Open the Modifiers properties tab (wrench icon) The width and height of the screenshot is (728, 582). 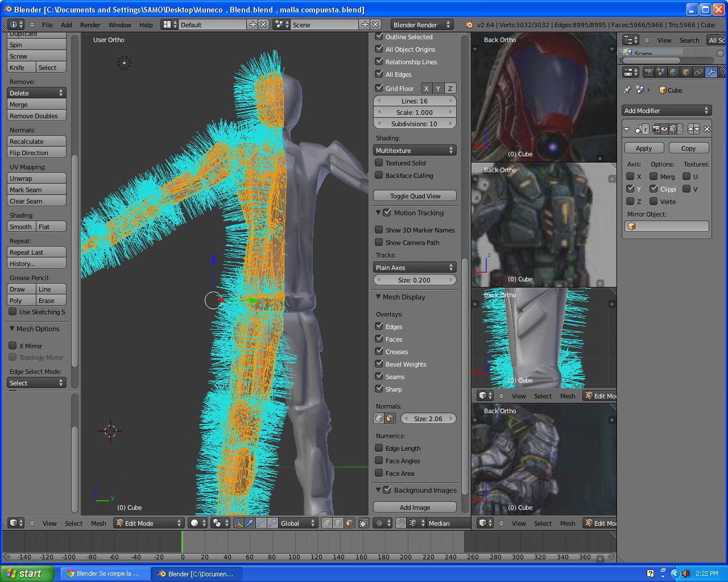(x=711, y=72)
